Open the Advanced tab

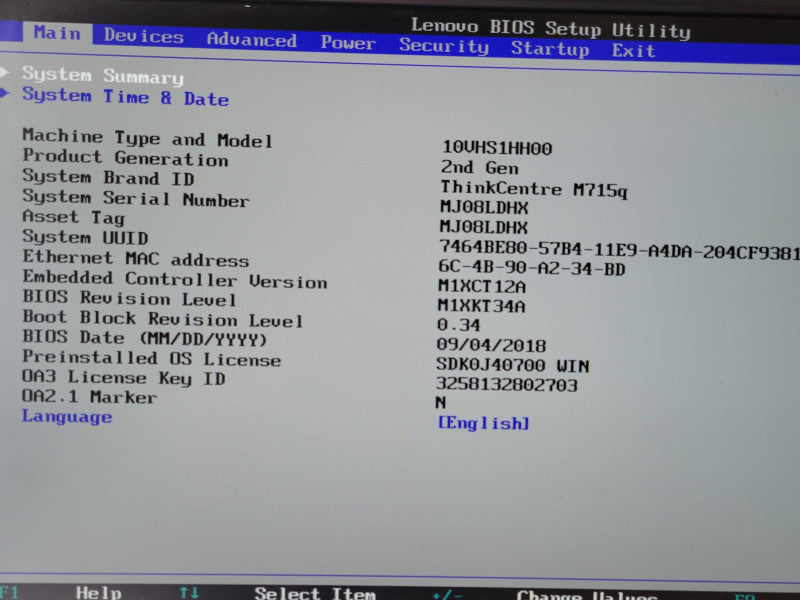(x=252, y=39)
